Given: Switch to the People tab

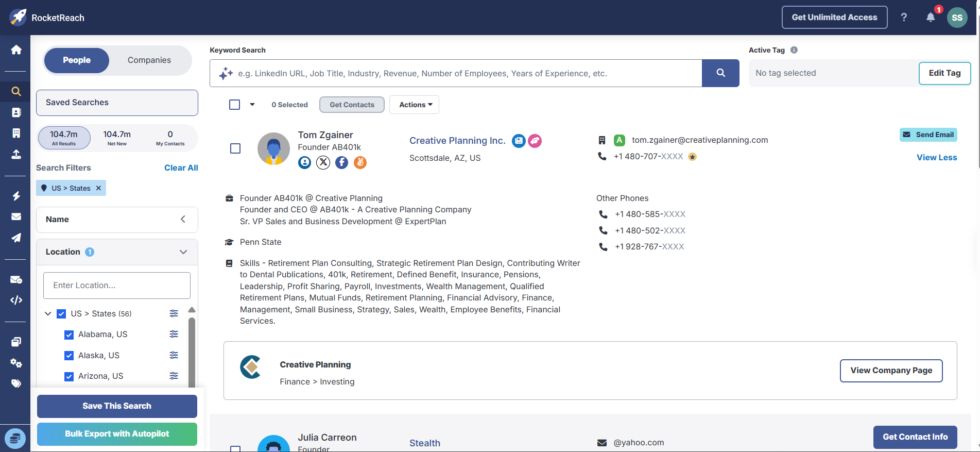Looking at the screenshot, I should tap(77, 60).
